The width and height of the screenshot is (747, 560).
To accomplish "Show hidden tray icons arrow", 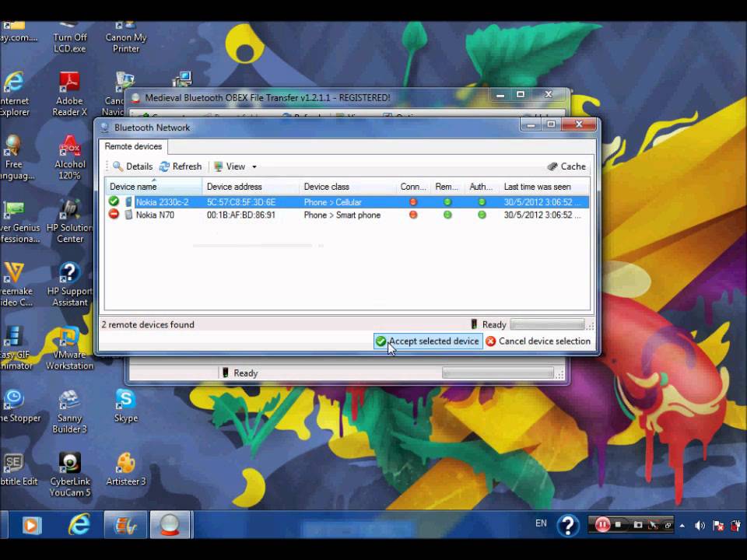I will pos(682,526).
